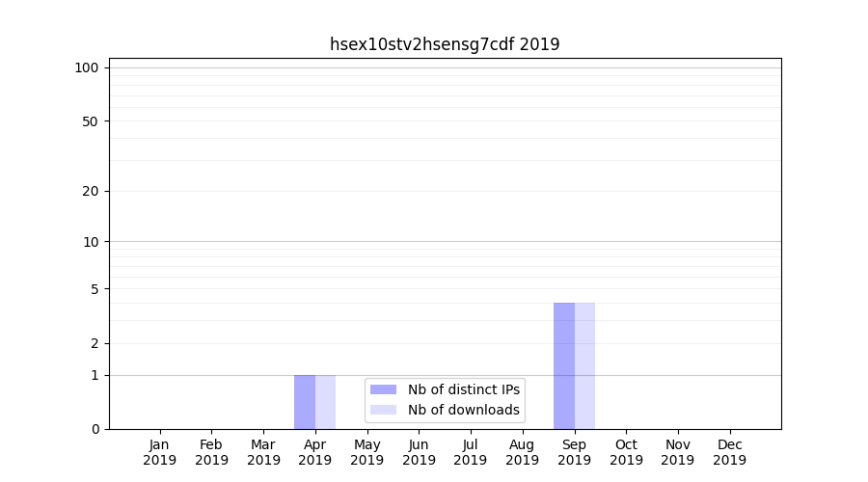The height and width of the screenshot is (482, 868).
Task: Click the chart title hsex10stv2hsensg7cdf 2019
Action: tap(445, 44)
